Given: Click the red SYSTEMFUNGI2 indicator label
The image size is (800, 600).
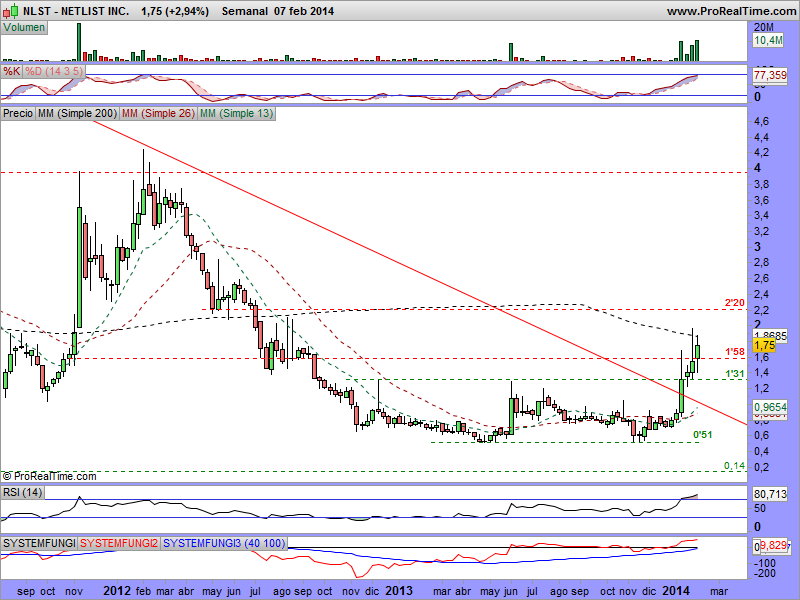Looking at the screenshot, I should point(119,543).
